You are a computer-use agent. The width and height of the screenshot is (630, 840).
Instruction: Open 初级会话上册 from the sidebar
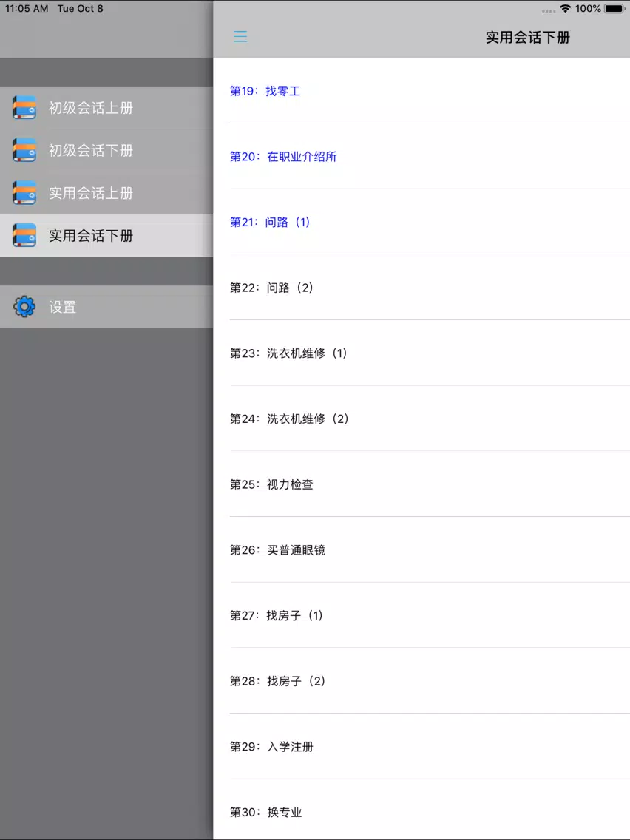(x=91, y=108)
